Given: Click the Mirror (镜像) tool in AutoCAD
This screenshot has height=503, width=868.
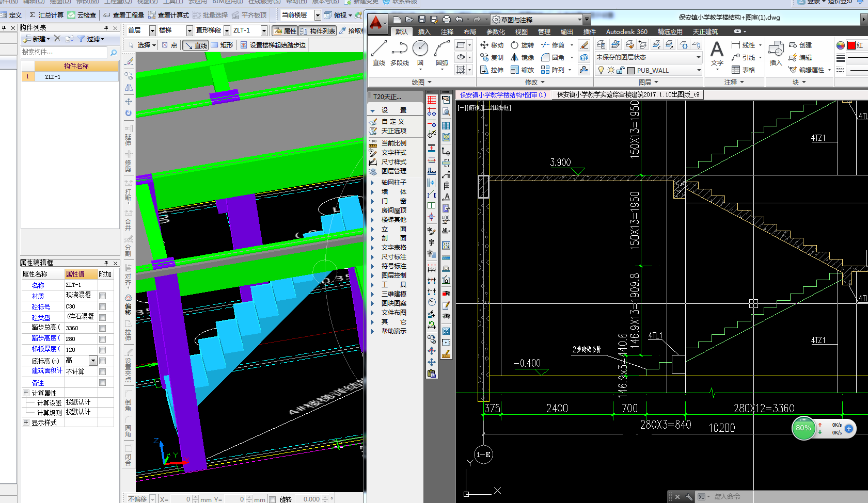Looking at the screenshot, I should click(522, 57).
